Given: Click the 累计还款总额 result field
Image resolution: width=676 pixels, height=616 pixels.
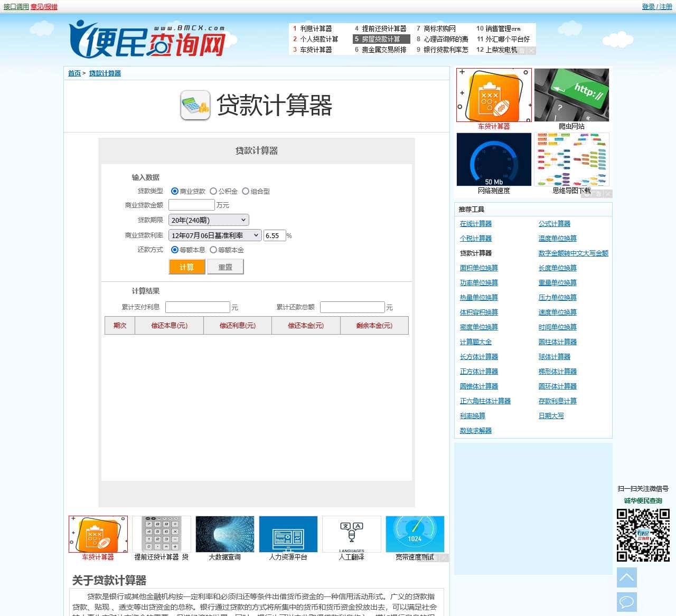Looking at the screenshot, I should click(352, 307).
